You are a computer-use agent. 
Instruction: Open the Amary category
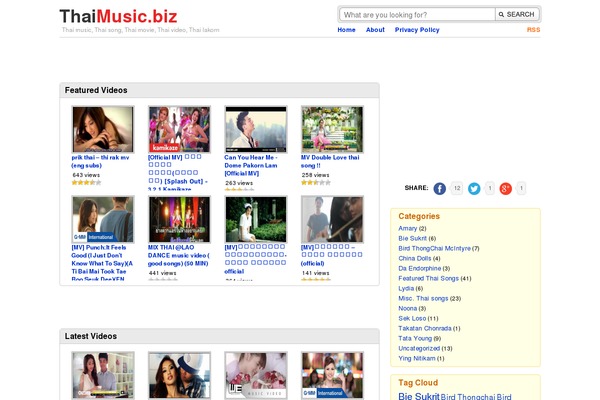408,229
